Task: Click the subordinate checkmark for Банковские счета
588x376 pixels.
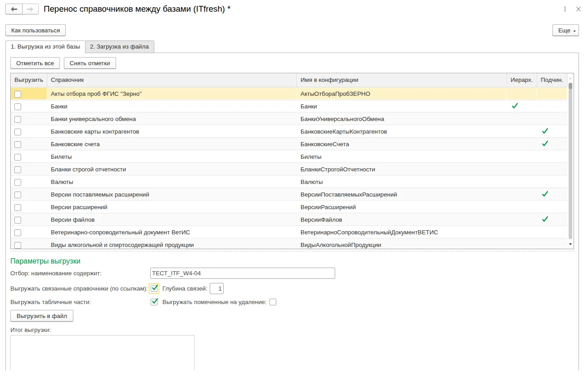Action: [x=545, y=144]
